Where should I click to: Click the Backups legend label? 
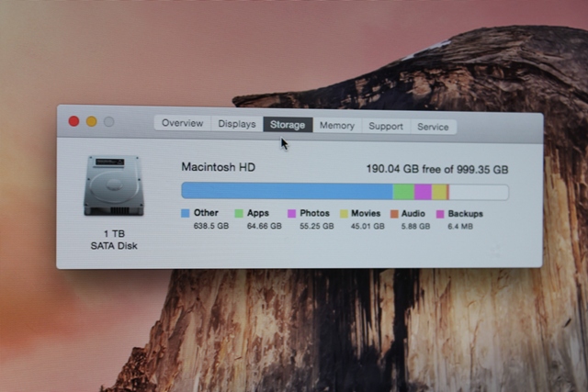pyautogui.click(x=466, y=214)
